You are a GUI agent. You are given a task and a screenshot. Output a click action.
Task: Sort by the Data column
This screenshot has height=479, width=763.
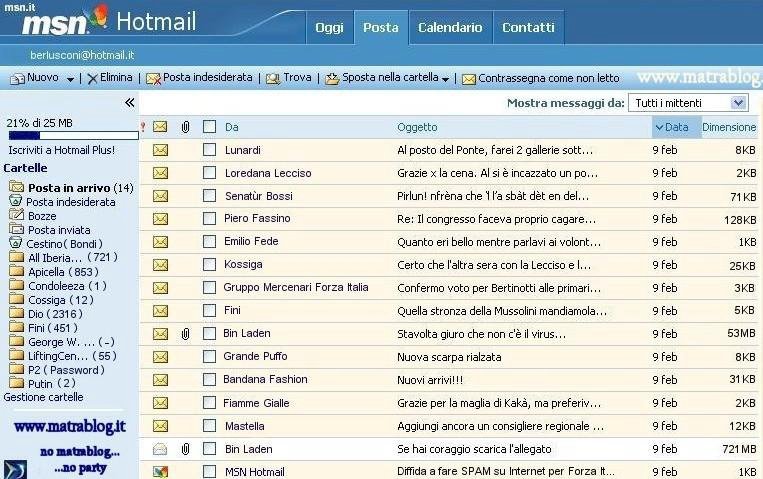click(x=676, y=127)
